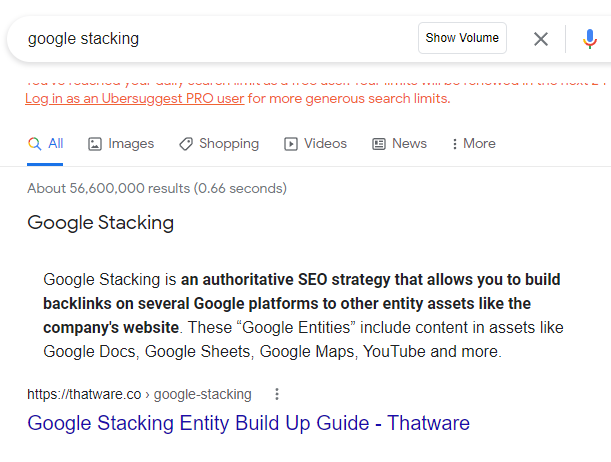Open Log in as Ubersuggest PRO user link
Image resolution: width=611 pixels, height=462 pixels.
tap(134, 99)
